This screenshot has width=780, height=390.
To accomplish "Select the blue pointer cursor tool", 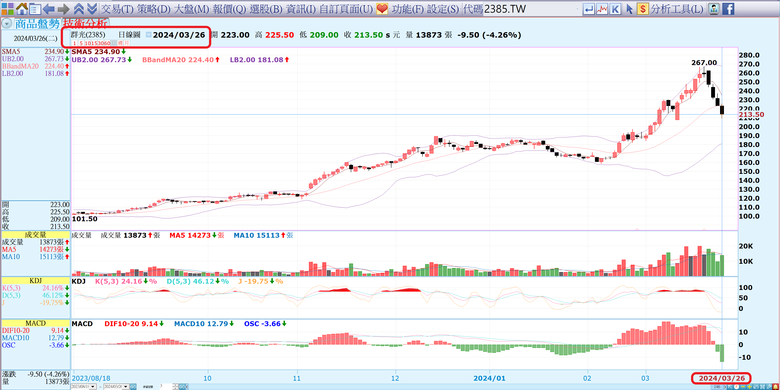I will pos(629,8).
